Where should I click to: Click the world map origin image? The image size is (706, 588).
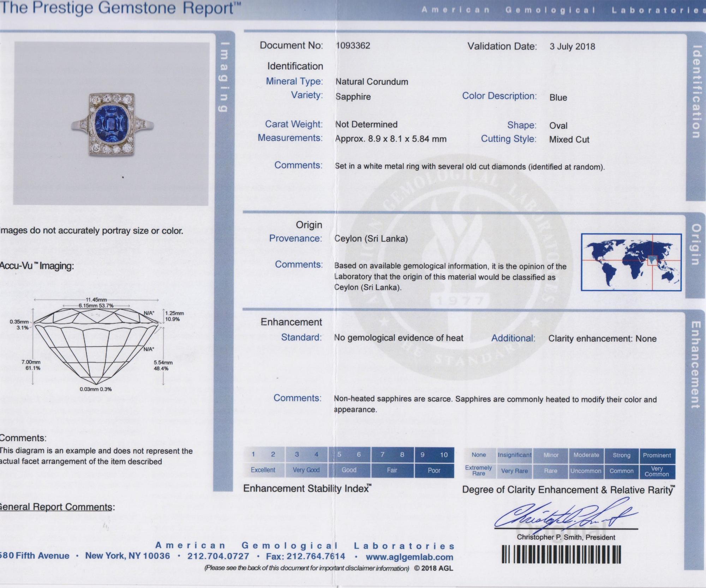[x=631, y=262]
